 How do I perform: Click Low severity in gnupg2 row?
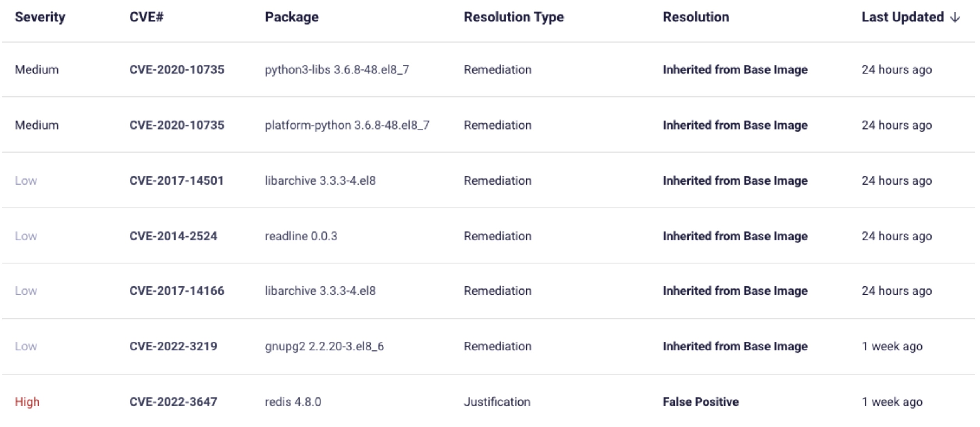[x=26, y=346]
